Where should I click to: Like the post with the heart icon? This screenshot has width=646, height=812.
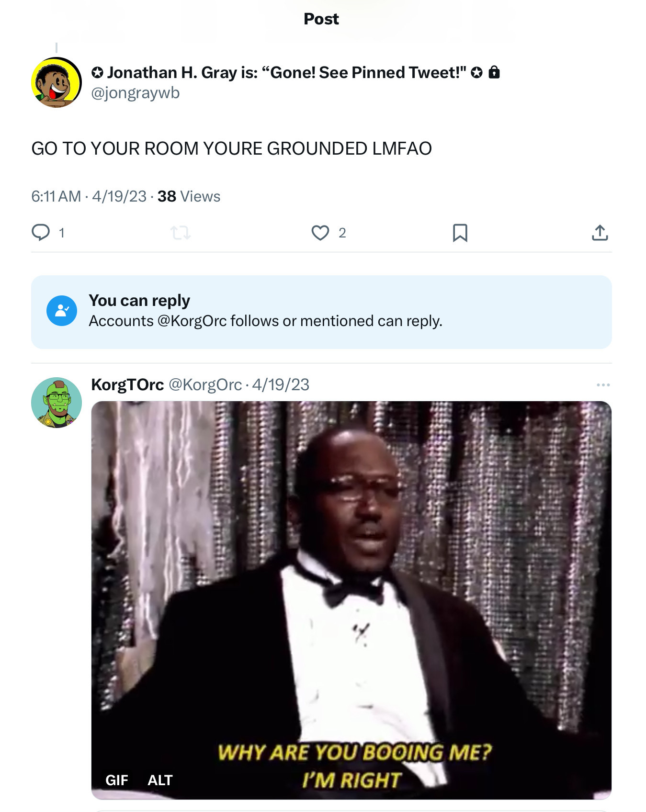click(x=320, y=233)
